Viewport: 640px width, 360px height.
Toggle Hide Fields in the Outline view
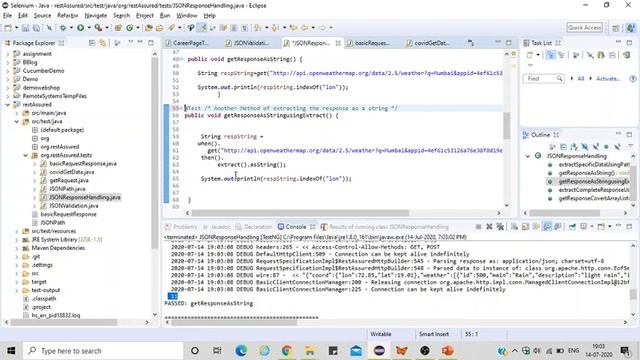(x=585, y=147)
